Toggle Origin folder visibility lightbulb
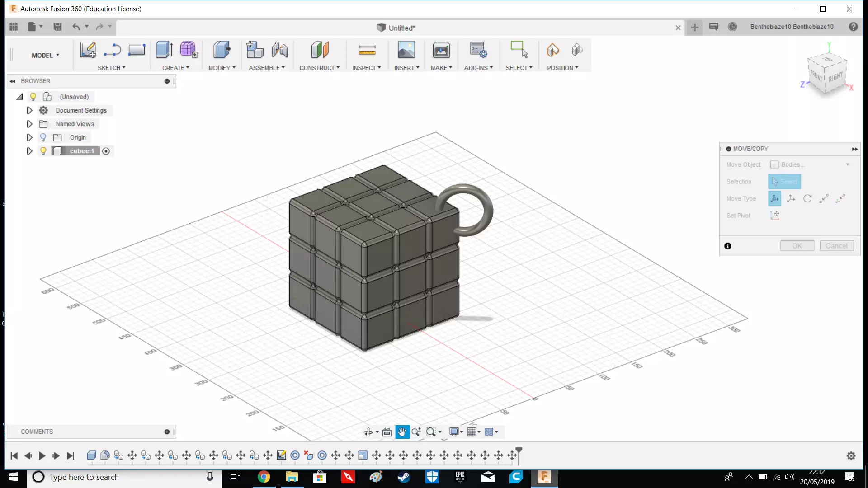This screenshot has width=868, height=488. click(x=43, y=137)
